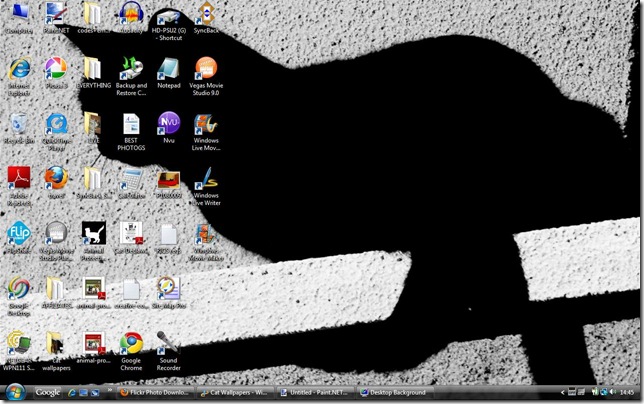This screenshot has width=644, height=404.
Task: Open the Windows Live Movie Maker shortcut
Action: (x=206, y=131)
